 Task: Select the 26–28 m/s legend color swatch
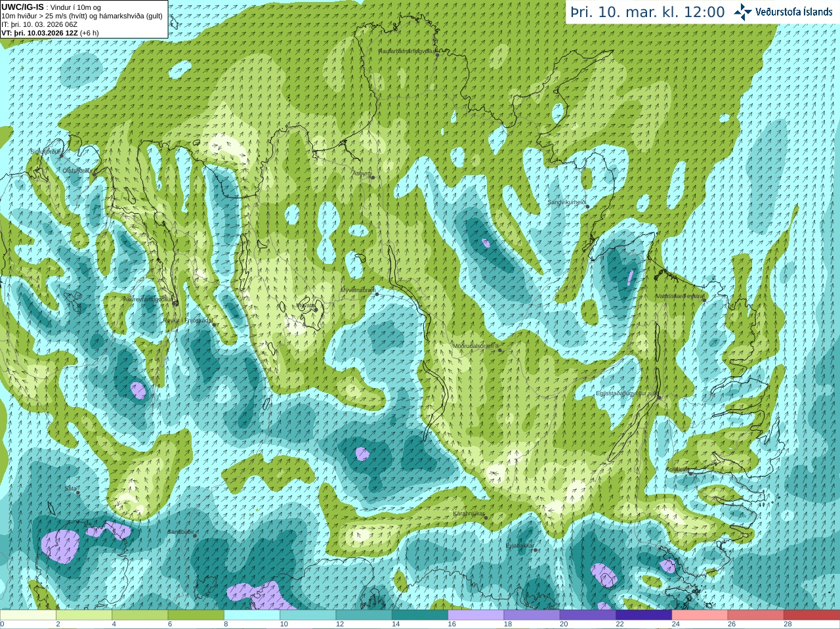click(x=756, y=615)
